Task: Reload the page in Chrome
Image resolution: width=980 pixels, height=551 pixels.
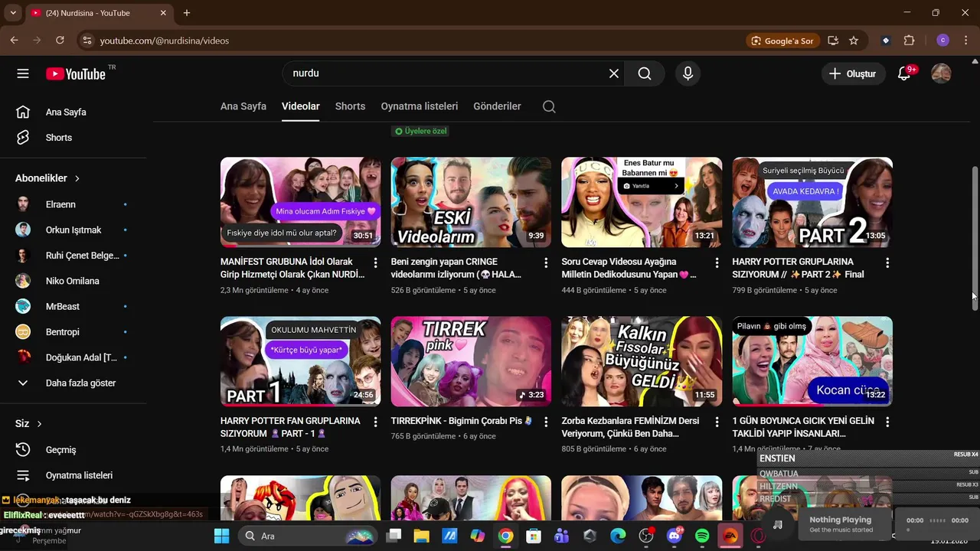Action: click(x=60, y=41)
